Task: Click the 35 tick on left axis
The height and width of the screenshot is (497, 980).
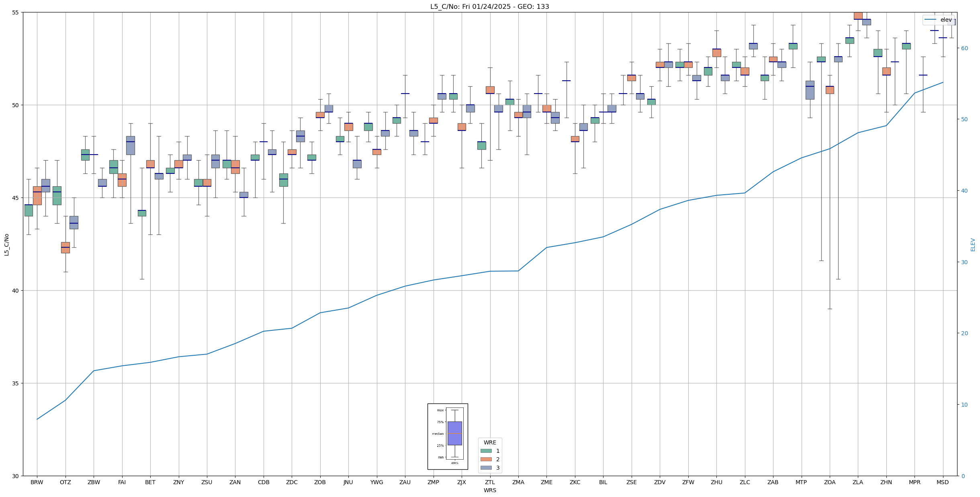Action: click(16, 383)
